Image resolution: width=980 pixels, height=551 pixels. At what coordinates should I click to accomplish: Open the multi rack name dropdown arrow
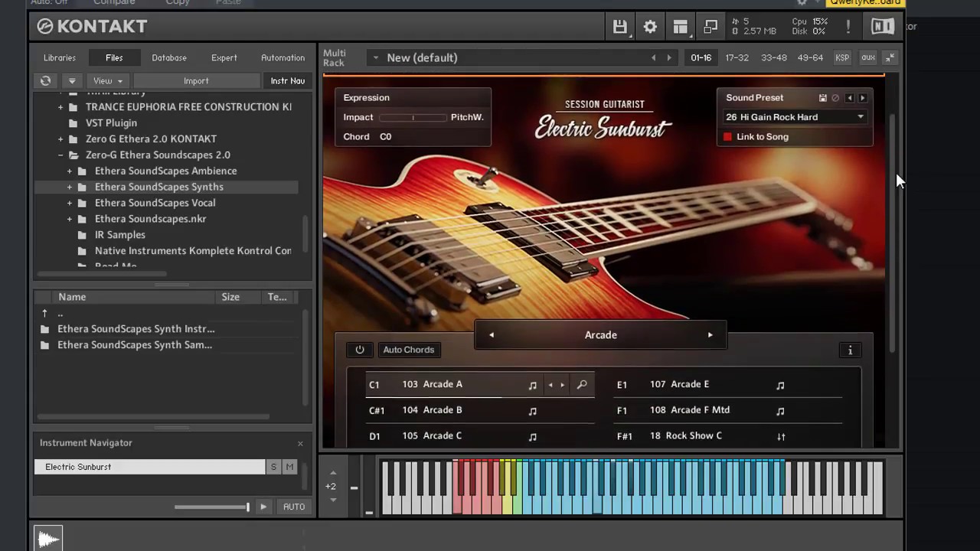[x=375, y=57]
